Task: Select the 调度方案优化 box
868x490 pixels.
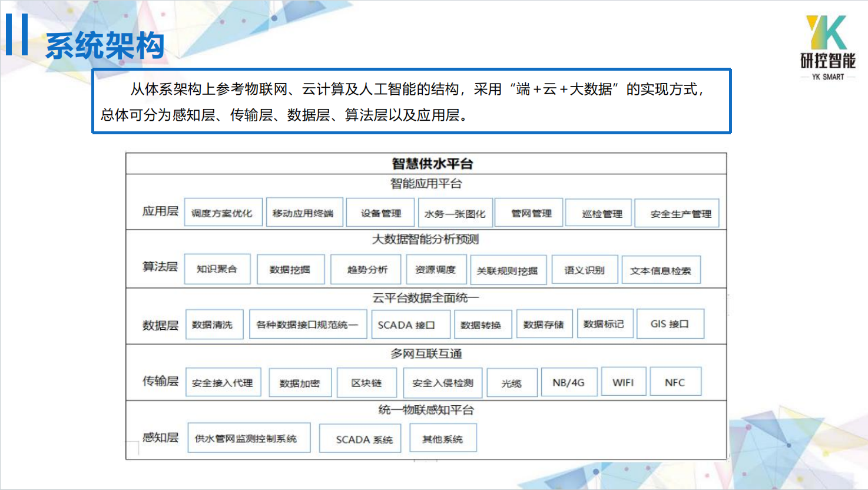Action: pos(222,213)
